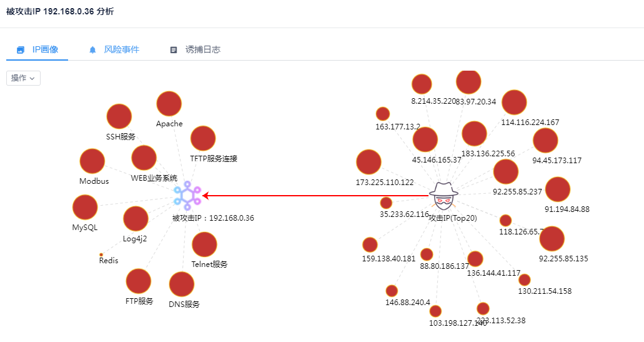Screen dimensions: 644x342
Task: Select the SSH服务 node circle
Action: pos(119,117)
